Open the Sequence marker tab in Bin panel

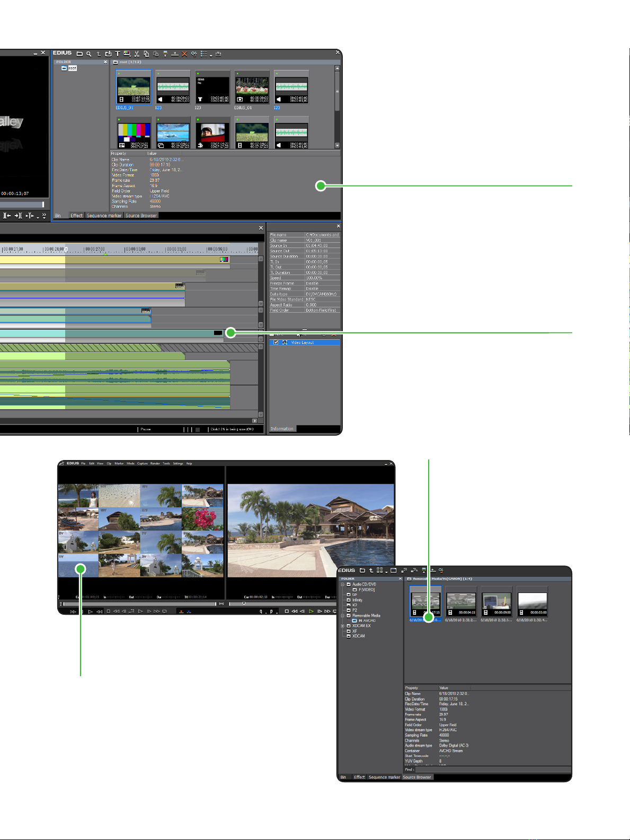click(x=104, y=216)
